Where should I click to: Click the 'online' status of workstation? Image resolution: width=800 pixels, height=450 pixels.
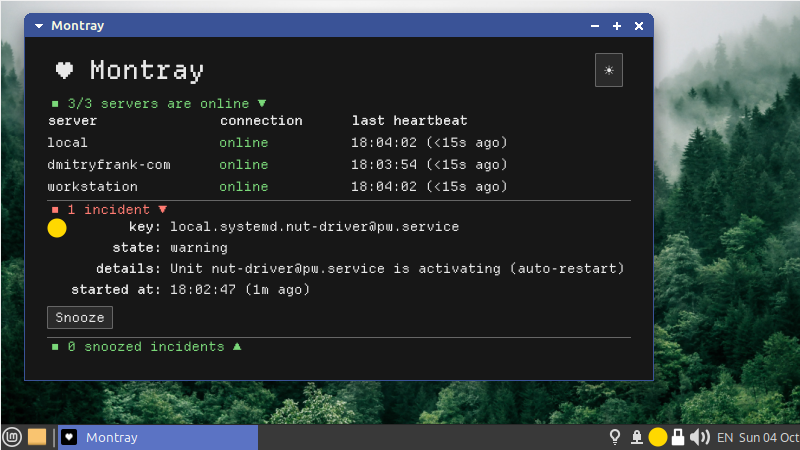point(244,187)
